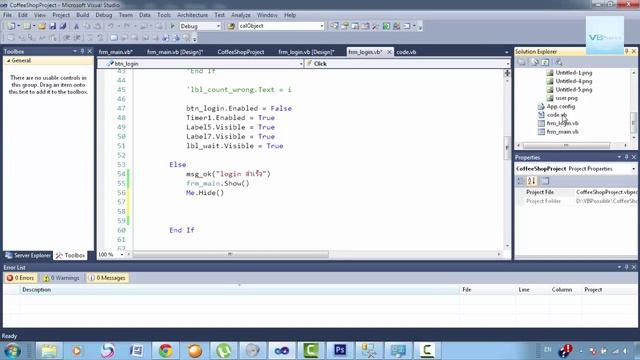Click the Find in Files icon beside calObject
The image size is (640, 360).
(231, 26)
